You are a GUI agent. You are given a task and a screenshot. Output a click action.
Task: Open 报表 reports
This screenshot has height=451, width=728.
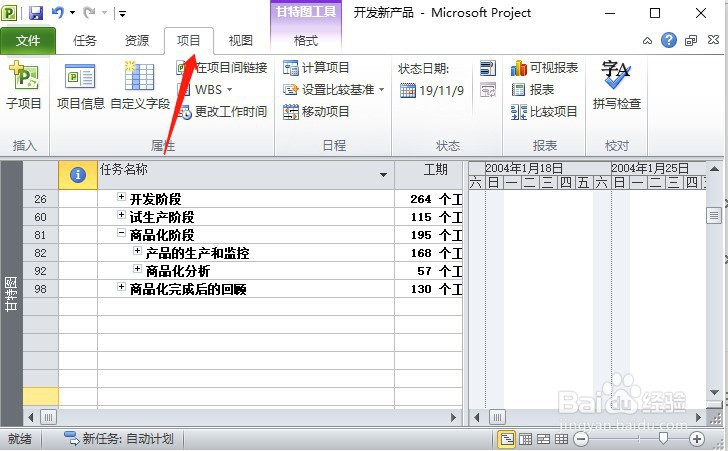click(x=533, y=90)
